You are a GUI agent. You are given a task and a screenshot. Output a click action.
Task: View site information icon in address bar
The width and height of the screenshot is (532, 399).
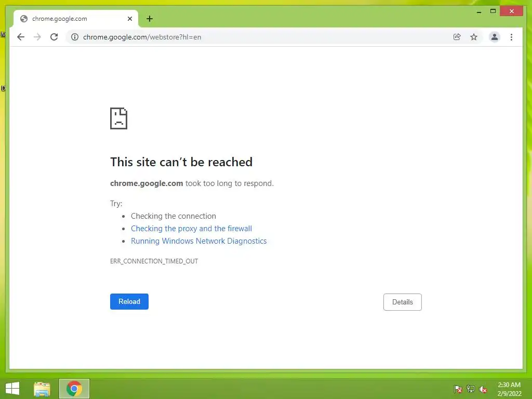click(x=75, y=37)
